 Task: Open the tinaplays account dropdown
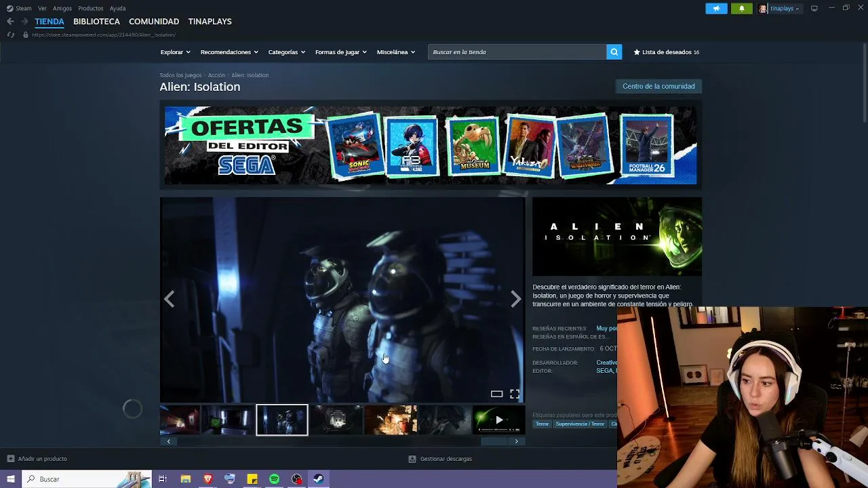click(785, 8)
